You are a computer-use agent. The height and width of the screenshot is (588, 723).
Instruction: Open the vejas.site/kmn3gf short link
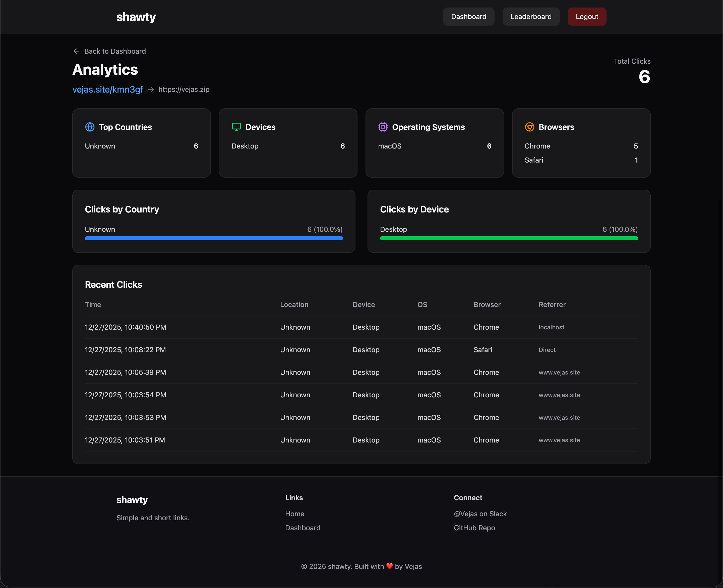pyautogui.click(x=107, y=89)
